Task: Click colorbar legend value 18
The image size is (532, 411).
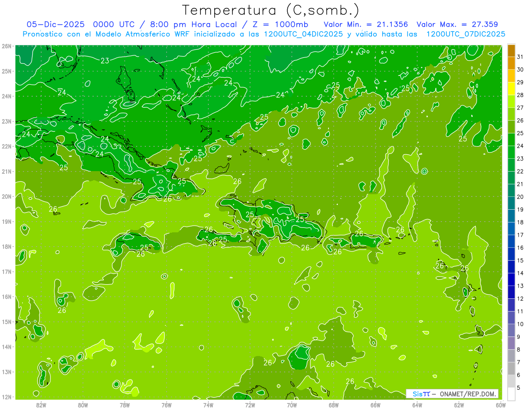Action: (x=520, y=222)
